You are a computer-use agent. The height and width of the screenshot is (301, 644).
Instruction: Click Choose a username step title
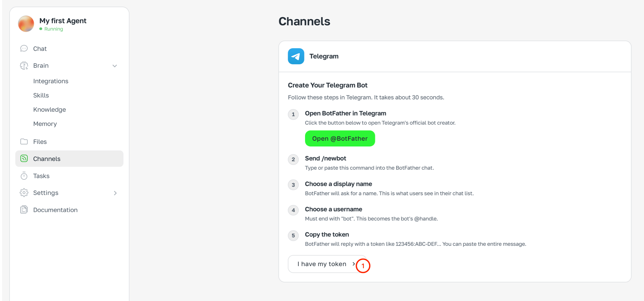pos(333,209)
